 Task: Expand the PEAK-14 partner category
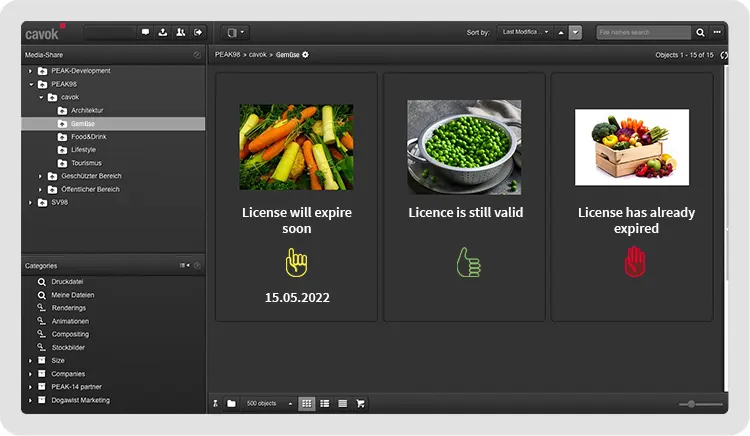click(31, 387)
